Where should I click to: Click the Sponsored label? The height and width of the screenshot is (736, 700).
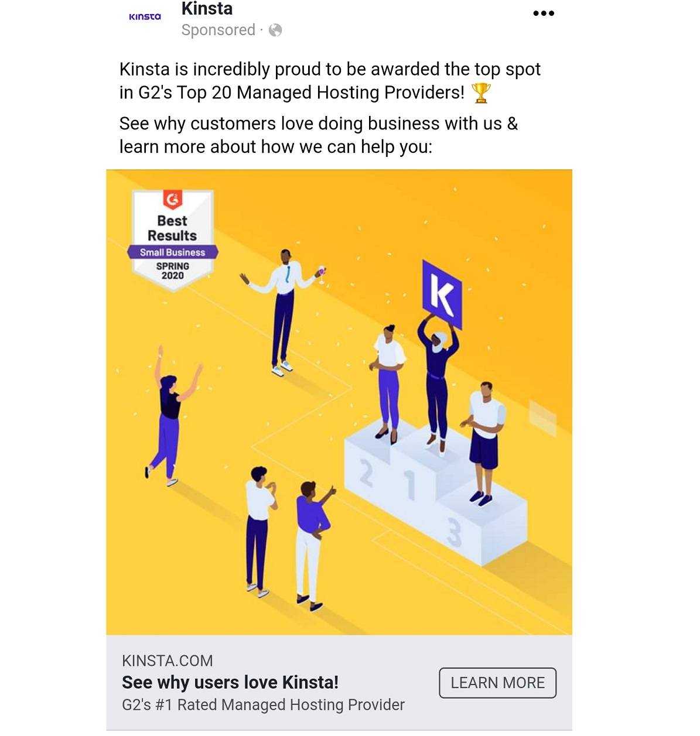pos(218,30)
